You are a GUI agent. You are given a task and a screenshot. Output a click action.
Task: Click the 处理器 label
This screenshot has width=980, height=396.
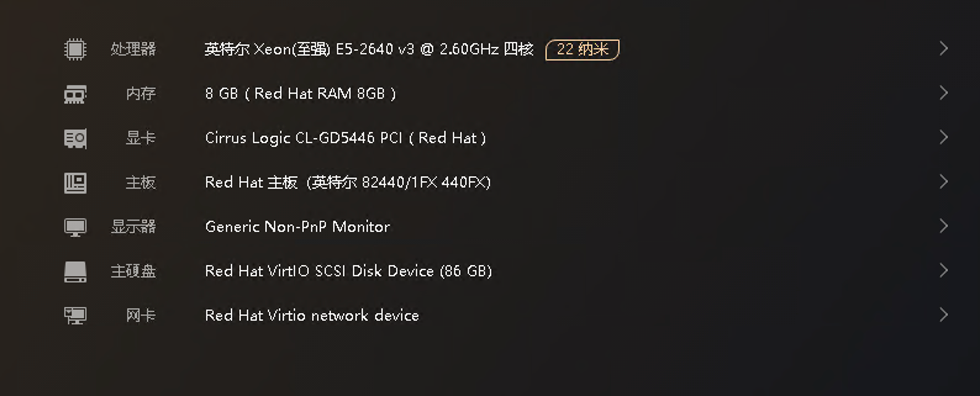coord(133,49)
